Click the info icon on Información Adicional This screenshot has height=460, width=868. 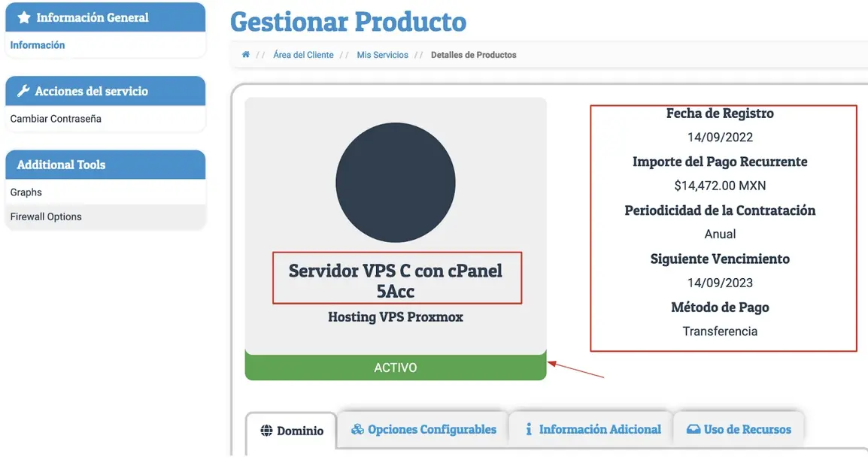pyautogui.click(x=529, y=429)
